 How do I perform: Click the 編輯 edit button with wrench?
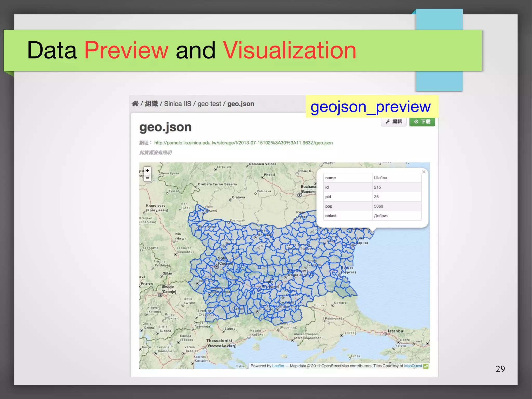point(394,122)
